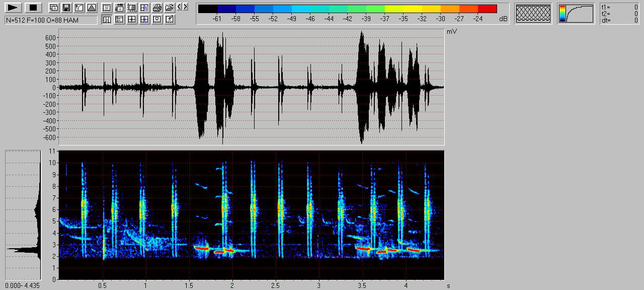The image size is (644, 290).
Task: Click the t1 t2 dt readout panel
Action: click(620, 14)
